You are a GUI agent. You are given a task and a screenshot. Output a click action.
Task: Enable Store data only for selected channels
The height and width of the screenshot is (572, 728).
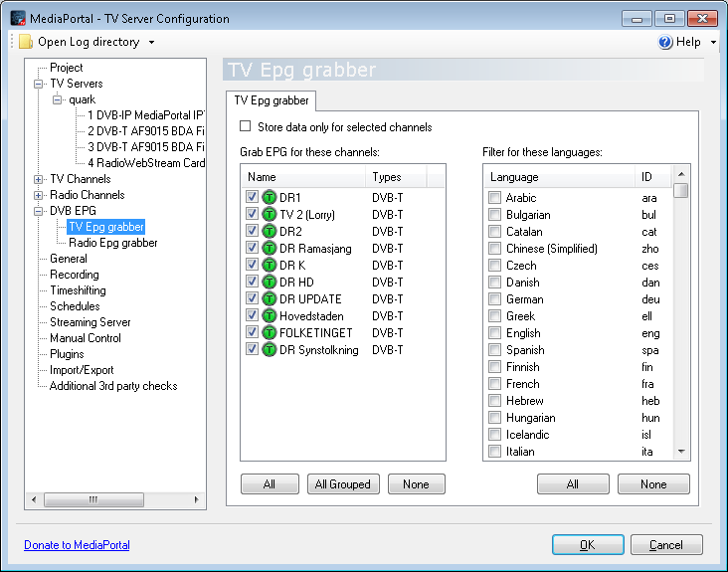(245, 126)
